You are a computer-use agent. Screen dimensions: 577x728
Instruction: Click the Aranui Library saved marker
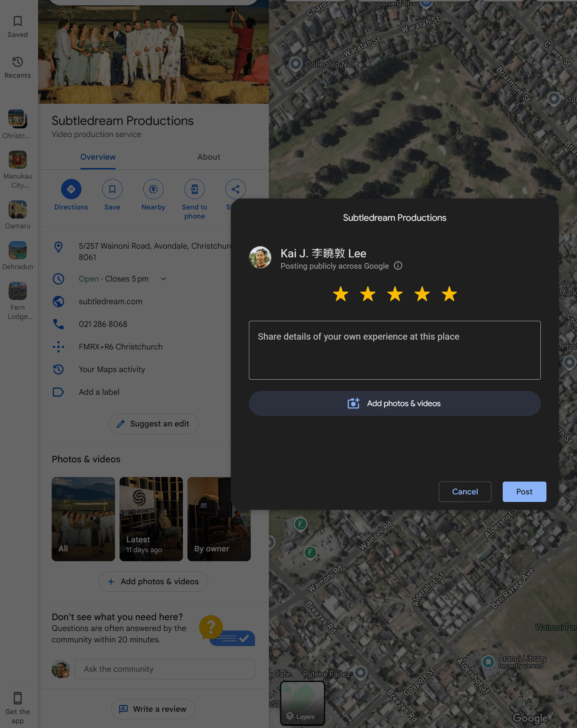click(488, 662)
